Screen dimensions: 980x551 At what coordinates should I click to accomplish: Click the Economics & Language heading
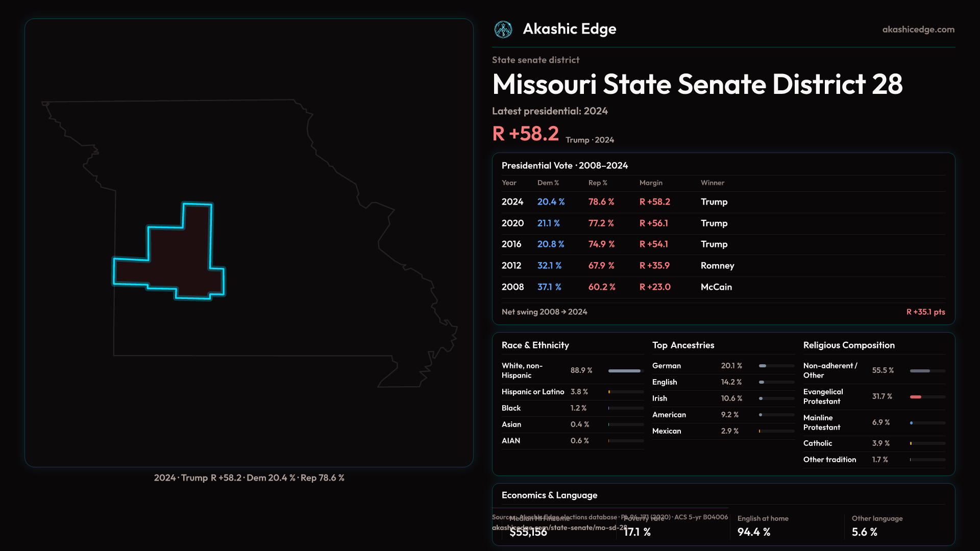pos(549,495)
